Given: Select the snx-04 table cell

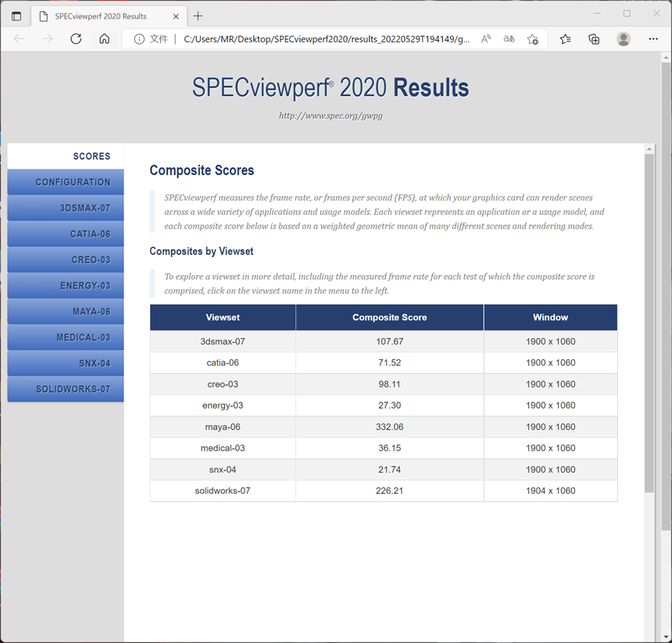Looking at the screenshot, I should 223,470.
